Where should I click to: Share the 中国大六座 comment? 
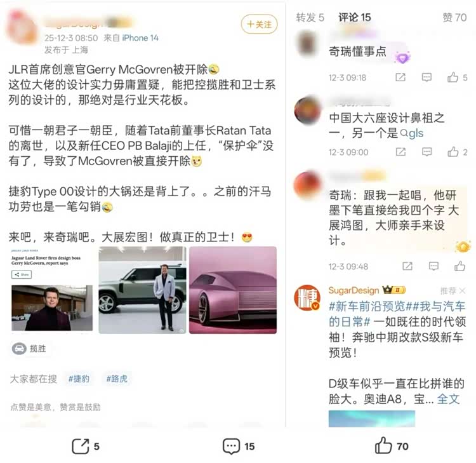pyautogui.click(x=400, y=152)
